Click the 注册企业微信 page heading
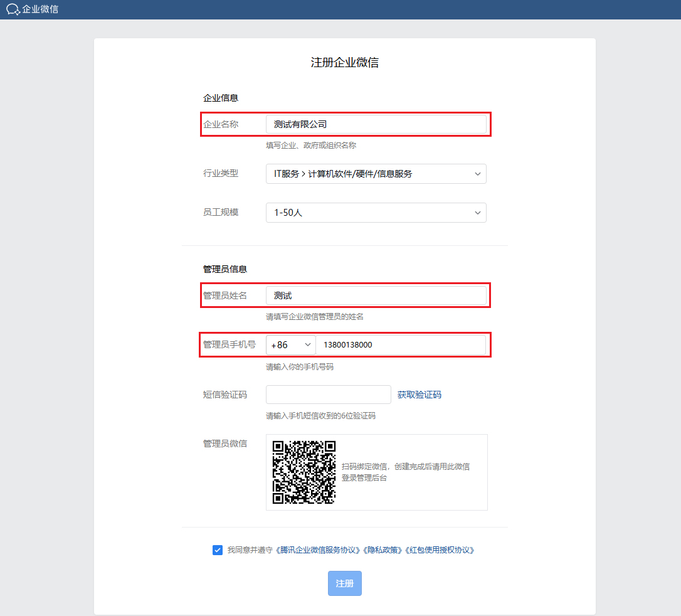This screenshot has height=616, width=681. tap(344, 63)
